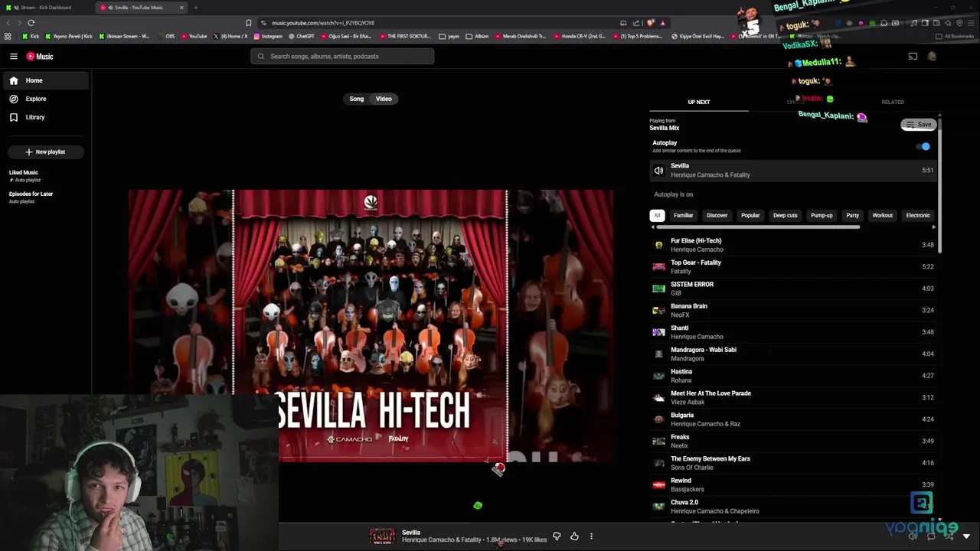Select the Discover filter chip
The image size is (980, 551).
pos(717,215)
